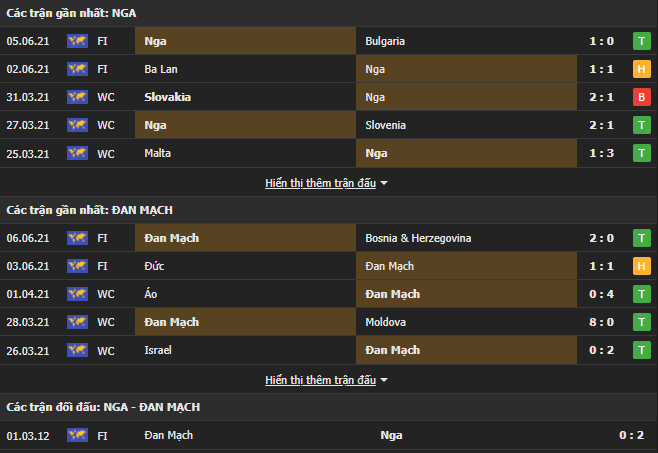
Task: Click the flag icon on Malta vs Nga row
Action: (77, 153)
